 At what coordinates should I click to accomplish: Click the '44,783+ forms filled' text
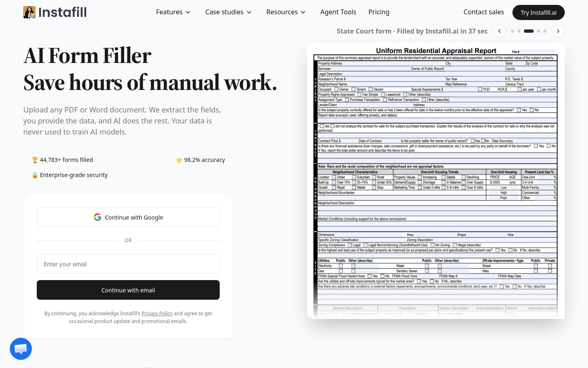pos(67,160)
